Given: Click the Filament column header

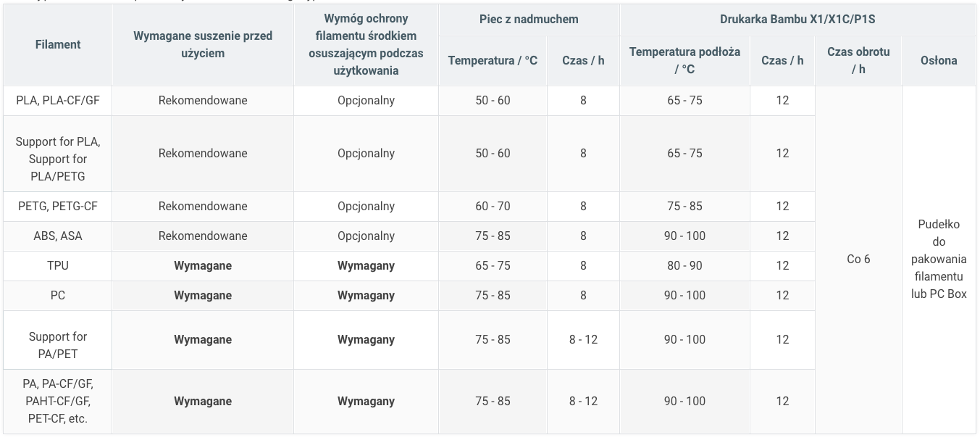Looking at the screenshot, I should 58,44.
